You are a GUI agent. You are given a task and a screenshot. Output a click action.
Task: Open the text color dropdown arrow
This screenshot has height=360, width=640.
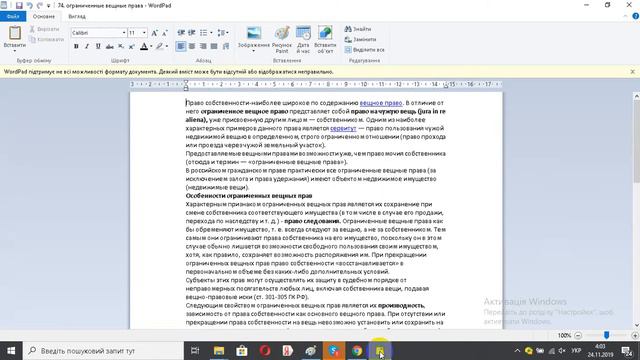pyautogui.click(x=151, y=47)
